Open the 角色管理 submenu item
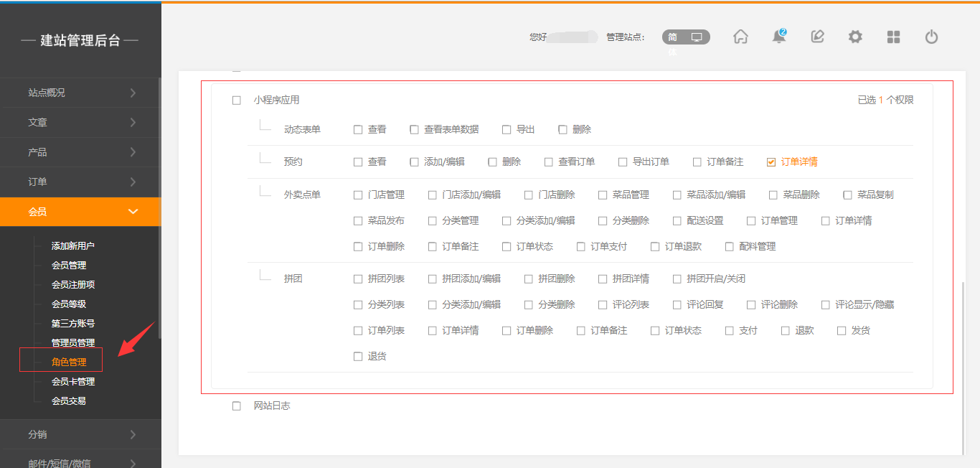Viewport: 980px width, 468px height. pyautogui.click(x=69, y=362)
